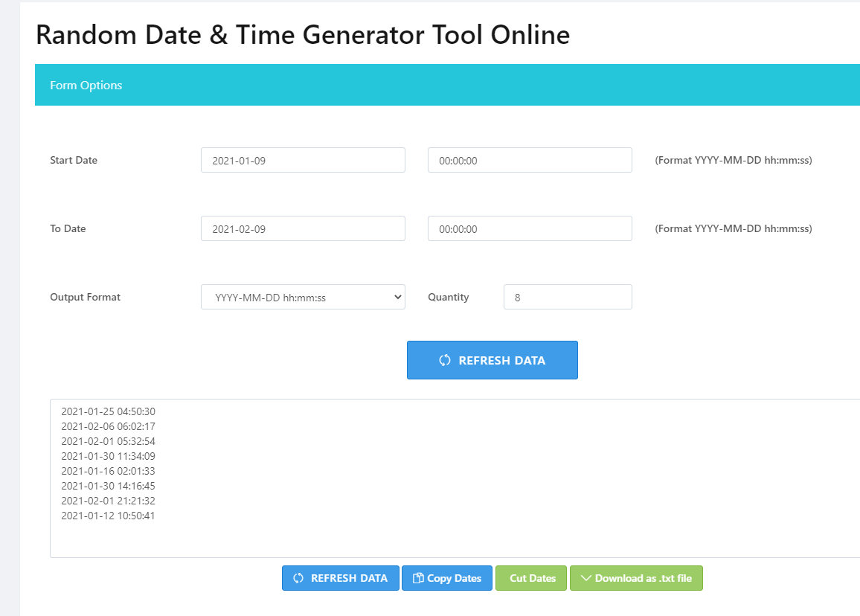Click the page title Random Date & Time Generator
Viewport: 860px width, 616px height.
click(x=303, y=34)
